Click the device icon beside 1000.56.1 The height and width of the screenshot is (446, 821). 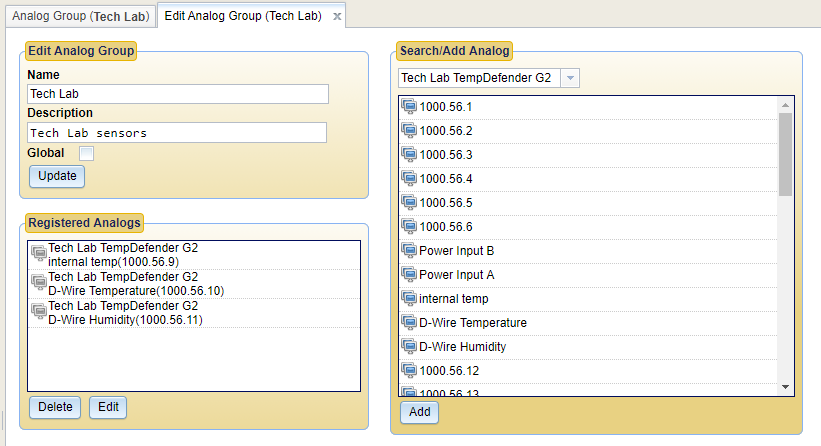409,106
